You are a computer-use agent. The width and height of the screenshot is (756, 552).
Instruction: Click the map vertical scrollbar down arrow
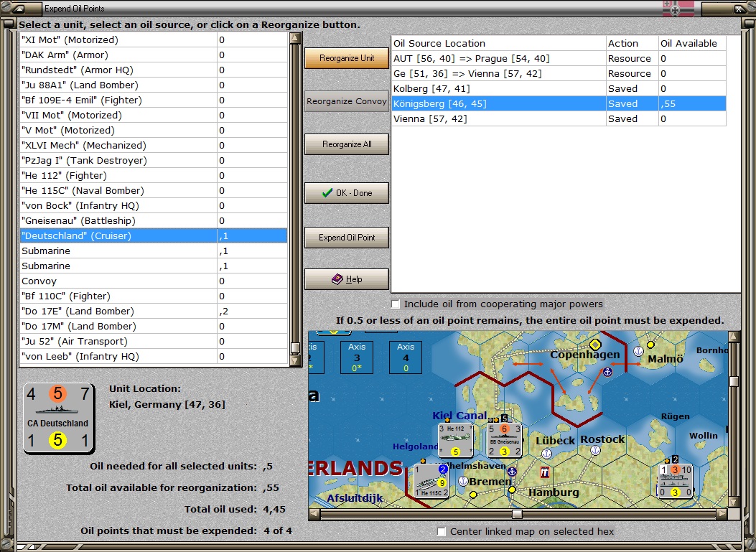tap(734, 502)
